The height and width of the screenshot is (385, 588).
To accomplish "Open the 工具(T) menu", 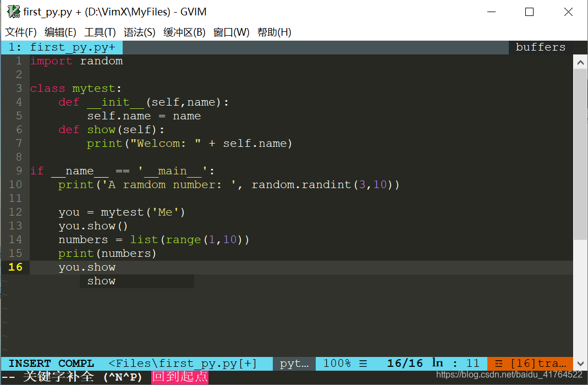I will click(100, 32).
